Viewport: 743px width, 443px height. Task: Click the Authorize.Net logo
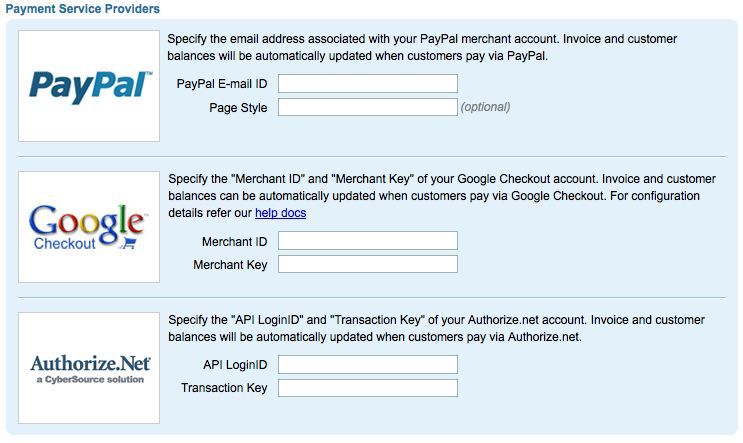(x=89, y=367)
